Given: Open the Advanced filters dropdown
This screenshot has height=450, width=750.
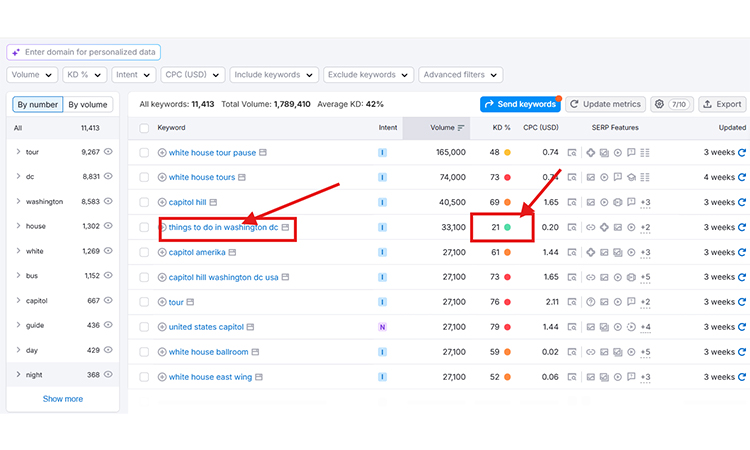Looking at the screenshot, I should (460, 75).
